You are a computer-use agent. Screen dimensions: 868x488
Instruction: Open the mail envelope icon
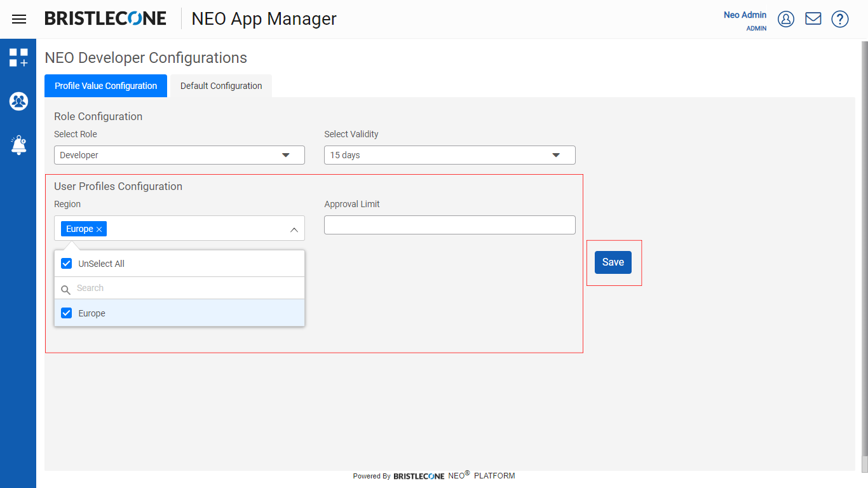(x=813, y=19)
